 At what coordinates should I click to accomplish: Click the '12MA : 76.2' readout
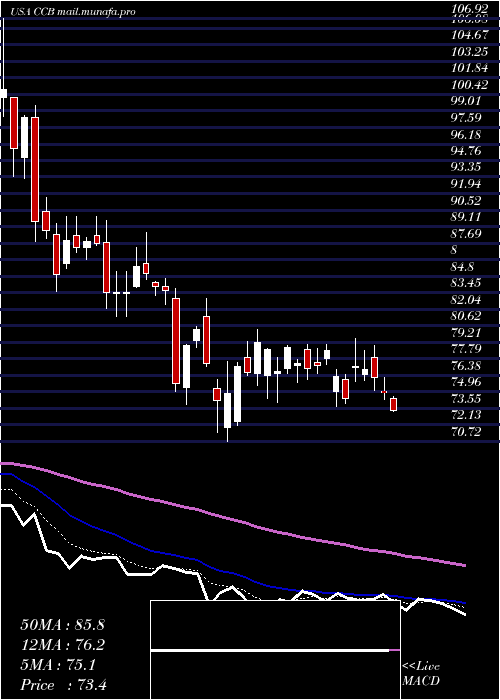pyautogui.click(x=62, y=645)
